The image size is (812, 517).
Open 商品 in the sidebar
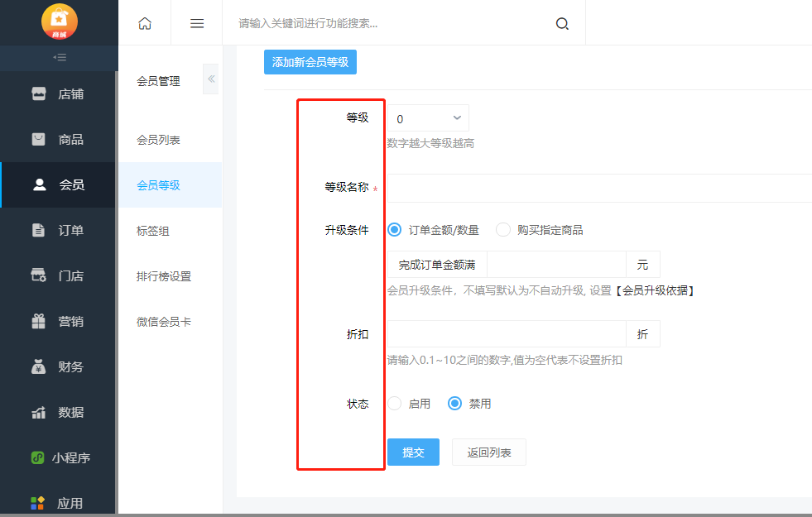point(71,140)
